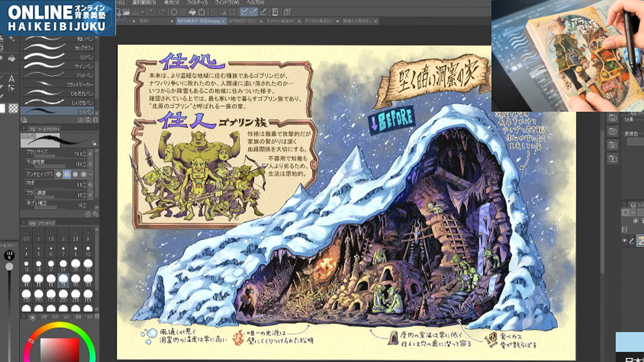Image resolution: width=644 pixels, height=362 pixels.
Task: Close the BEFOREカラー完成Ver.jpg tab
Action: [x=223, y=21]
